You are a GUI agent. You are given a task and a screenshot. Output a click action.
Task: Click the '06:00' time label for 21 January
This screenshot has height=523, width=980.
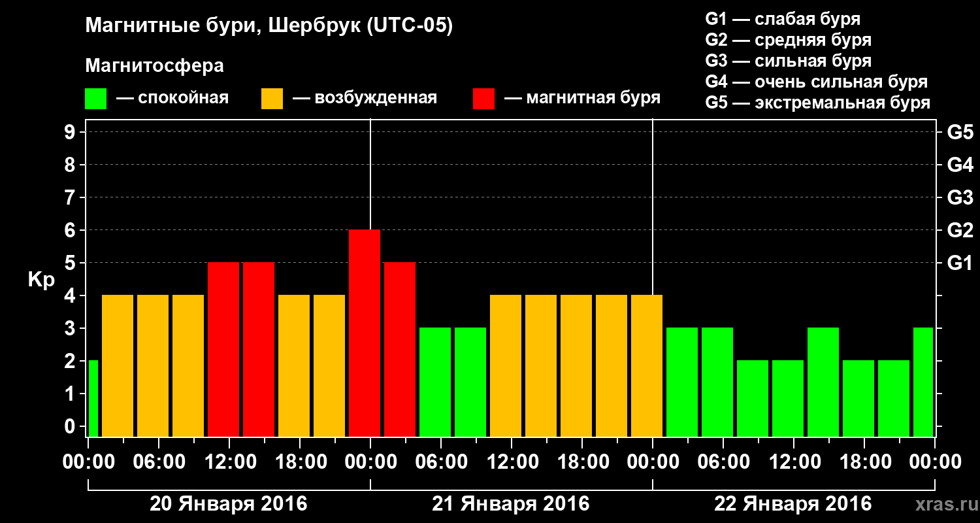coord(441,462)
